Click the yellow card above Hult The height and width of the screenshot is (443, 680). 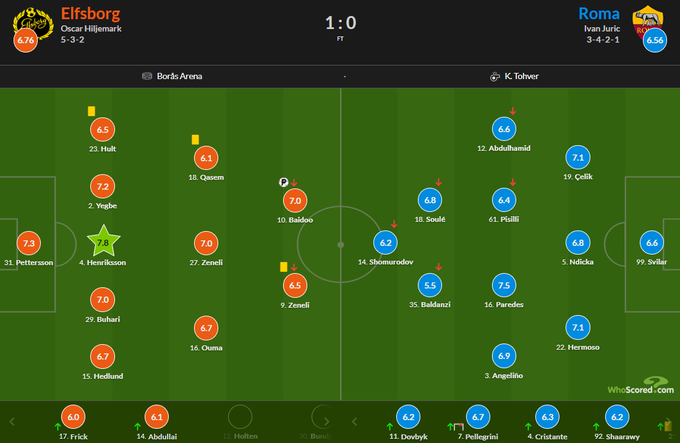91,112
